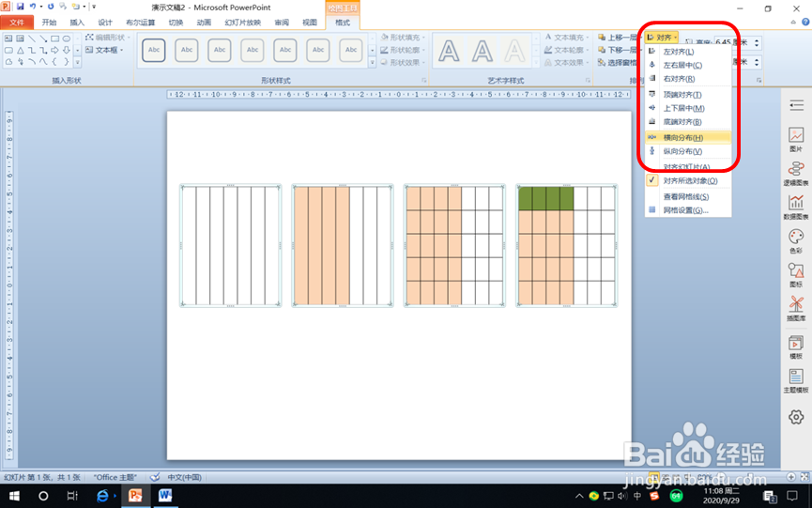
Task: Click zoom-in plus button in status bar
Action: [x=790, y=477]
